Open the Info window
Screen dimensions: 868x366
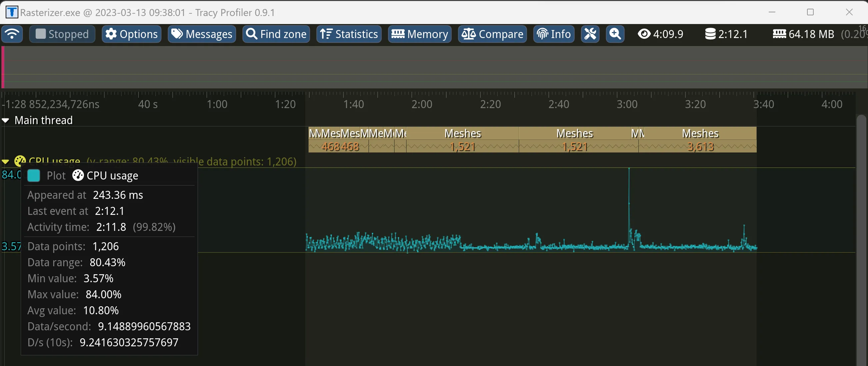coord(553,34)
